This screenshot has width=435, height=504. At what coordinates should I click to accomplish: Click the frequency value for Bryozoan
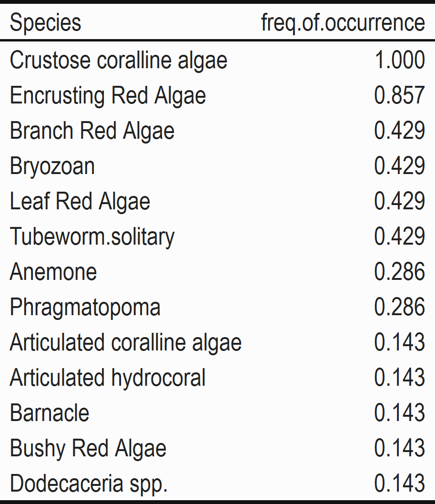(x=399, y=166)
